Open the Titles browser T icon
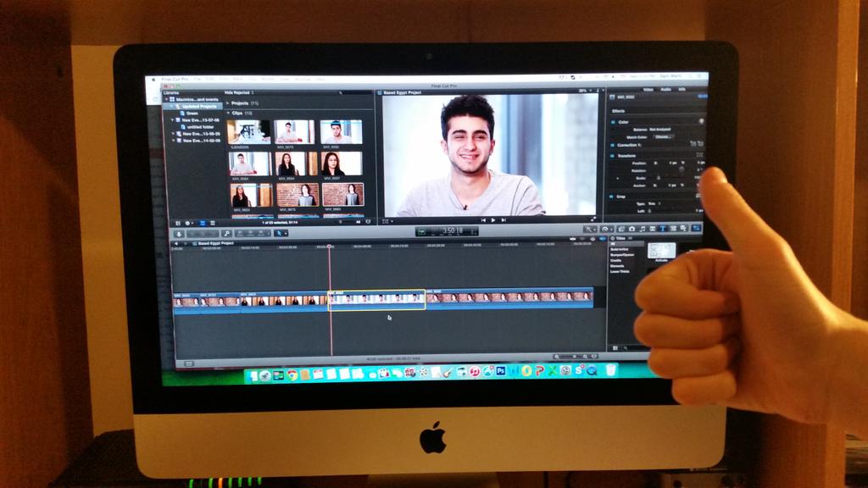The width and height of the screenshot is (868, 488). coord(663,229)
